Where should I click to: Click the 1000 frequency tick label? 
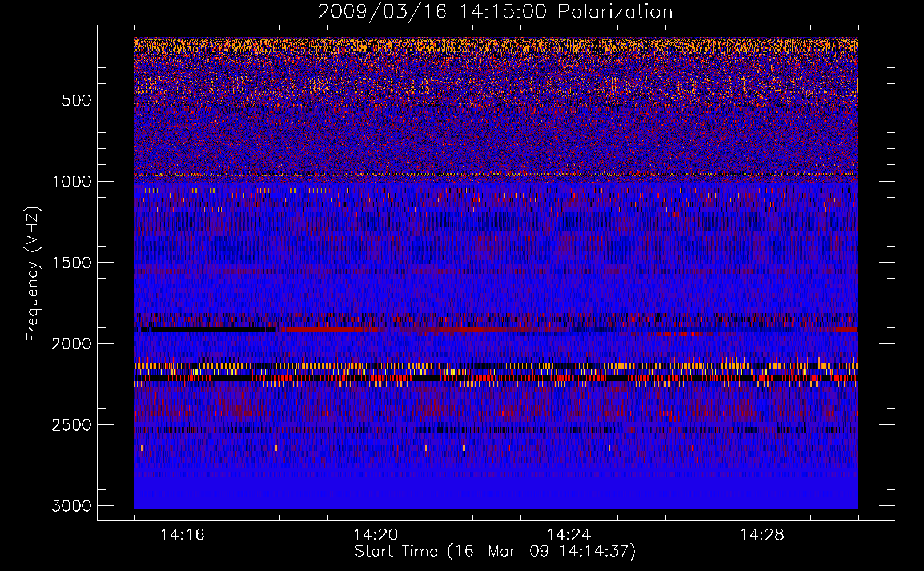pos(71,182)
